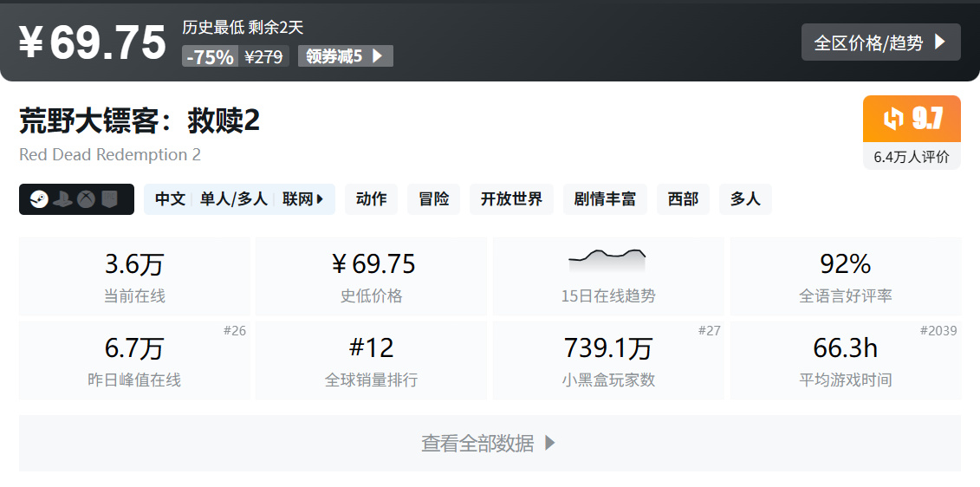Claim the 领券减5 coupon
The width and height of the screenshot is (980, 487).
345,56
